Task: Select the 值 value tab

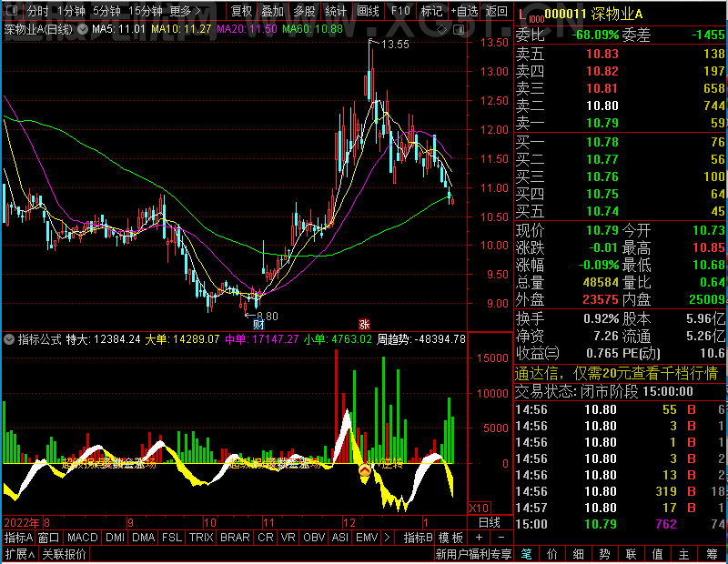Action: coord(657,554)
